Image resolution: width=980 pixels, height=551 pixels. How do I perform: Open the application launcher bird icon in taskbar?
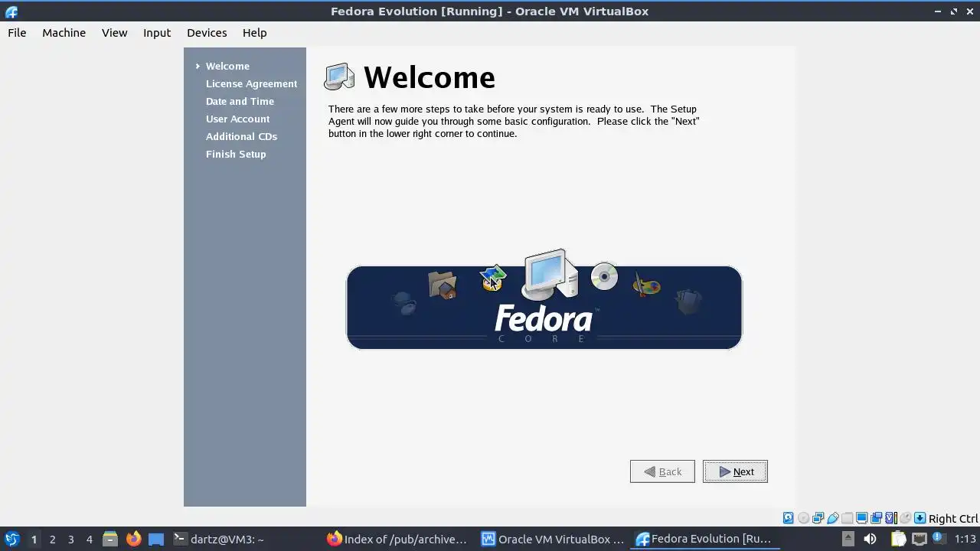coord(12,539)
